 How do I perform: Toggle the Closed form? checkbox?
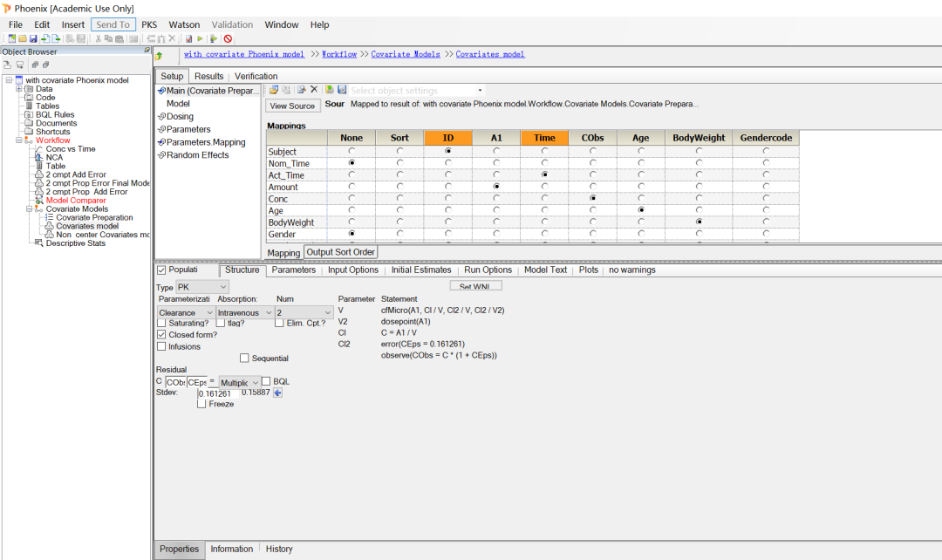click(161, 335)
